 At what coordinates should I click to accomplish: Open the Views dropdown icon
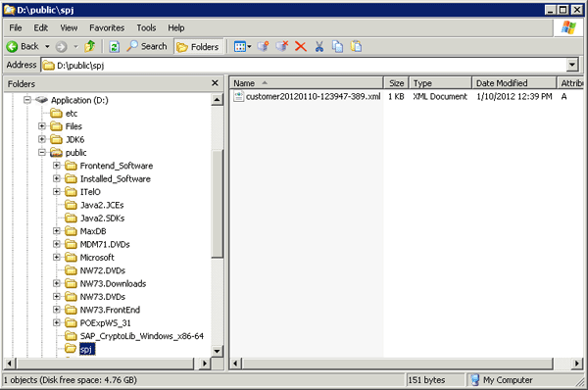(242, 47)
